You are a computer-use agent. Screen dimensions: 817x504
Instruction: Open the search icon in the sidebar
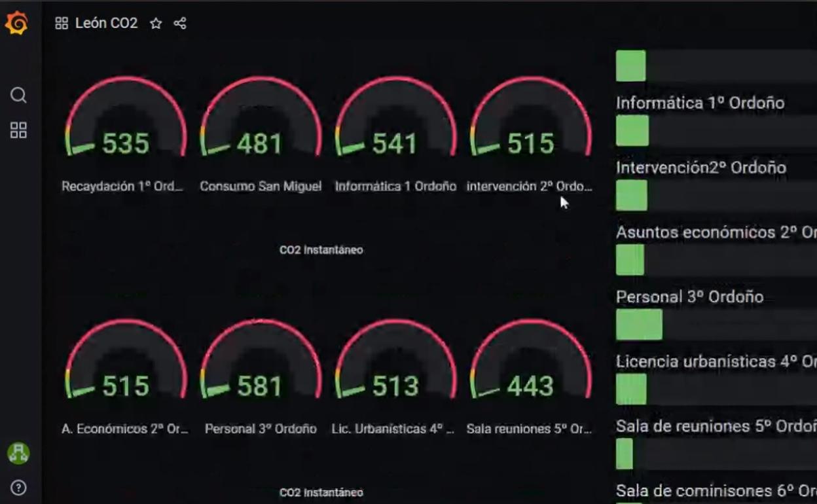tap(18, 96)
